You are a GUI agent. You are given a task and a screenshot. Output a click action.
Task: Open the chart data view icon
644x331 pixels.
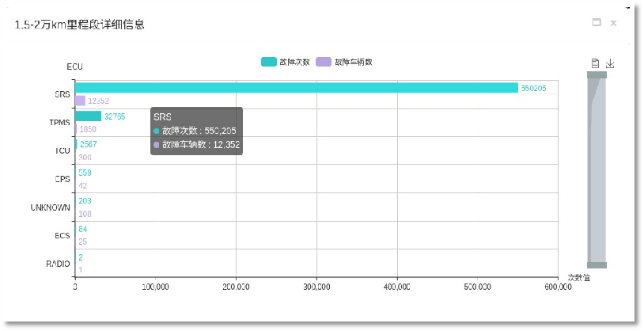click(595, 64)
